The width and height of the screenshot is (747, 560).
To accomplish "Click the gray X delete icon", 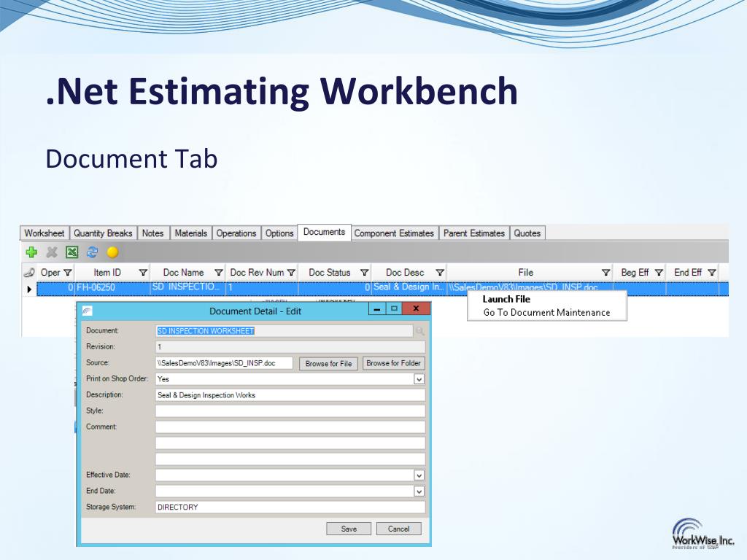I will click(x=52, y=252).
